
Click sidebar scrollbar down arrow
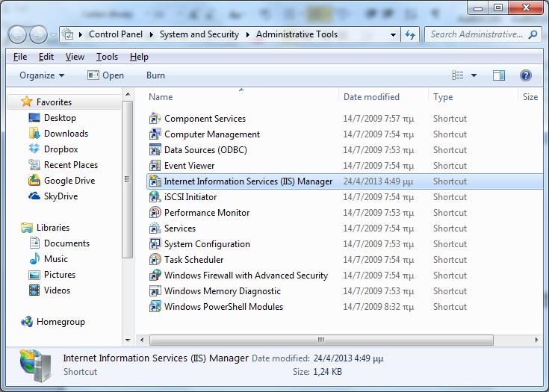(x=128, y=340)
